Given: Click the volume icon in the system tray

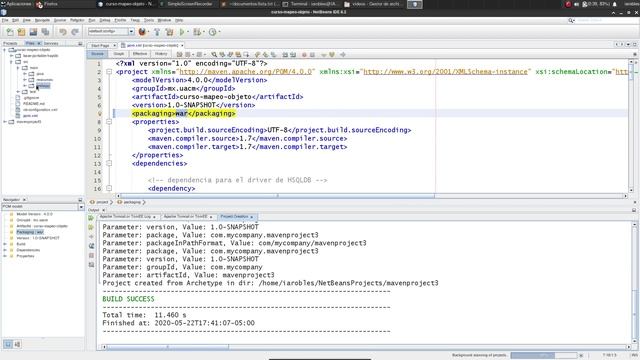Looking at the screenshot, I should (x=576, y=4).
